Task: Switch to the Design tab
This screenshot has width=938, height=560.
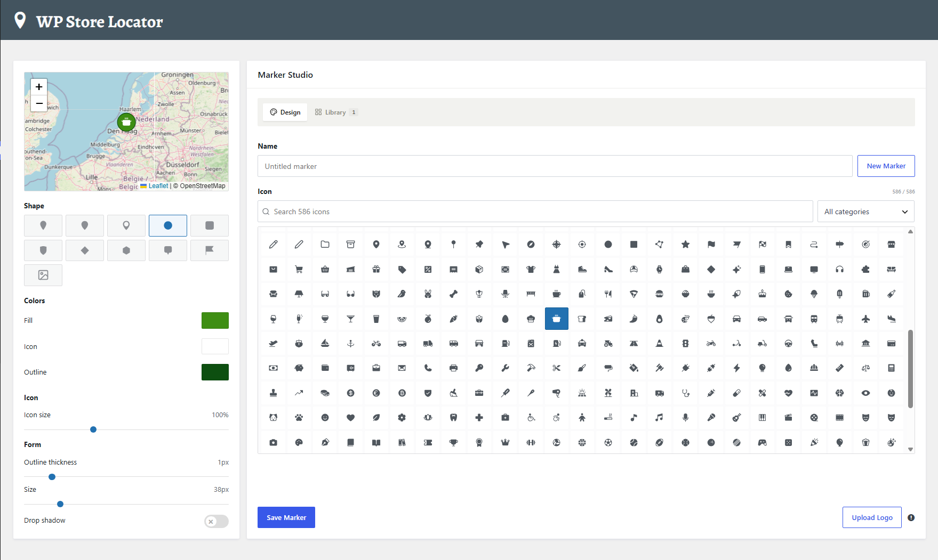Action: click(285, 112)
